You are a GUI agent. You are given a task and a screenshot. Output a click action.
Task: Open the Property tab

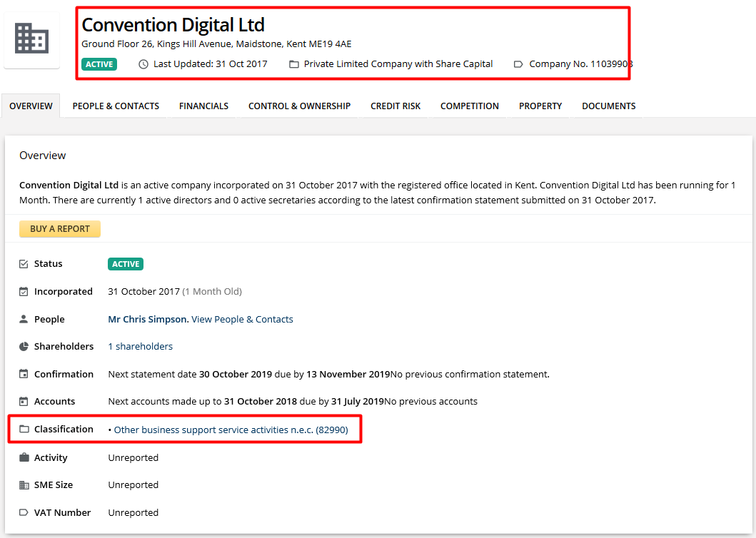(540, 106)
